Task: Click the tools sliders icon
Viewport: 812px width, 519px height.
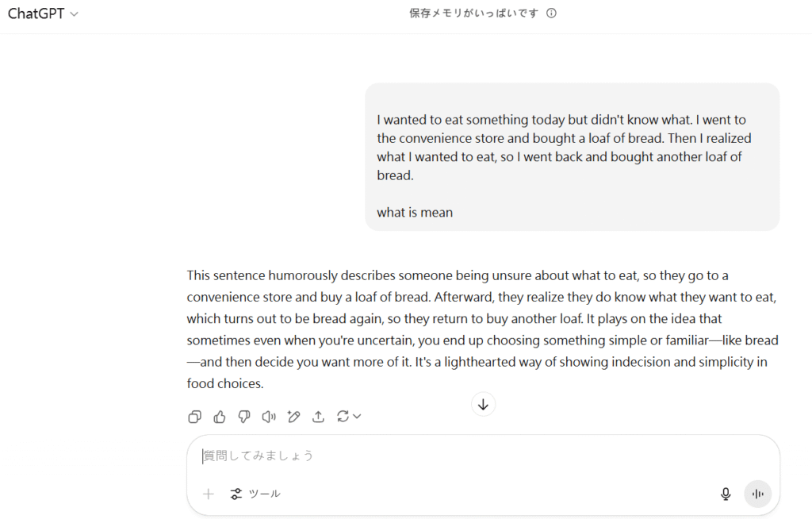Action: click(236, 494)
